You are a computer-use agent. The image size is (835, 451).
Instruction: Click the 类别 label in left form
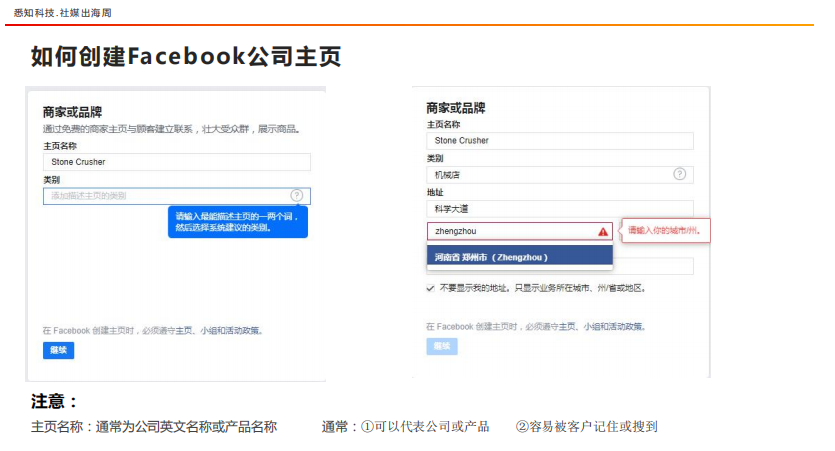51,179
